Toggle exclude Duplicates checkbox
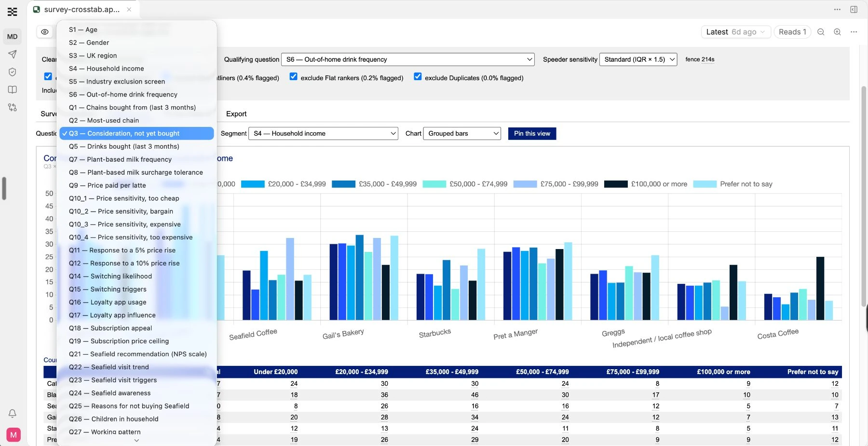Viewport: 868px width, 446px height. pyautogui.click(x=418, y=76)
